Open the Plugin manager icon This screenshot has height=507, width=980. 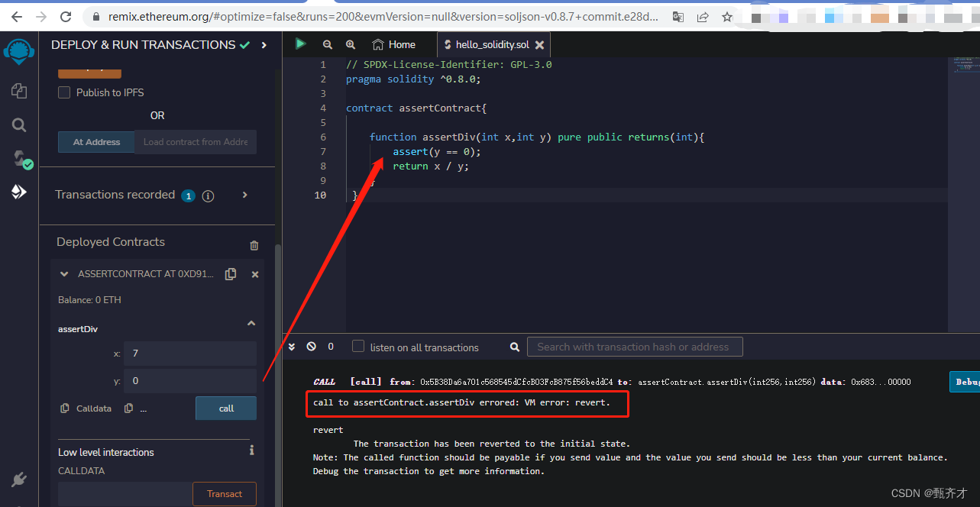coord(19,480)
